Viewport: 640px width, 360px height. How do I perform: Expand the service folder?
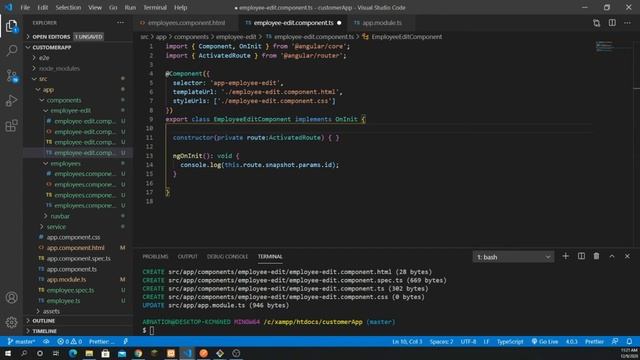(x=56, y=227)
